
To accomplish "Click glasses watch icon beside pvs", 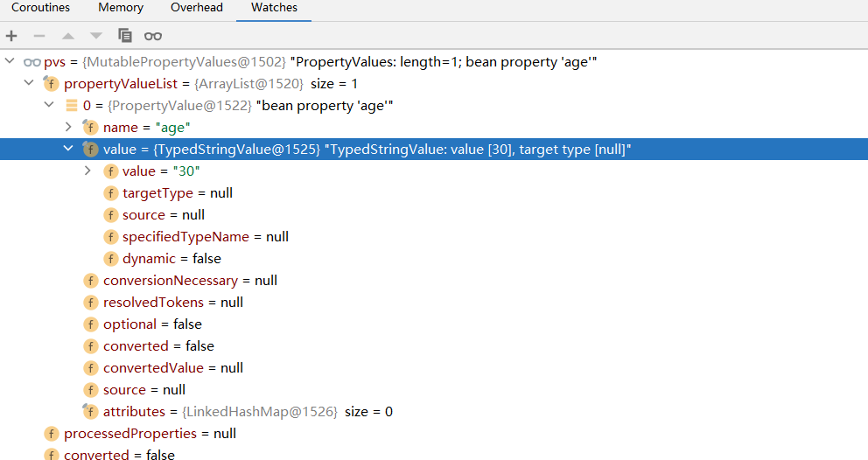I will pyautogui.click(x=32, y=62).
